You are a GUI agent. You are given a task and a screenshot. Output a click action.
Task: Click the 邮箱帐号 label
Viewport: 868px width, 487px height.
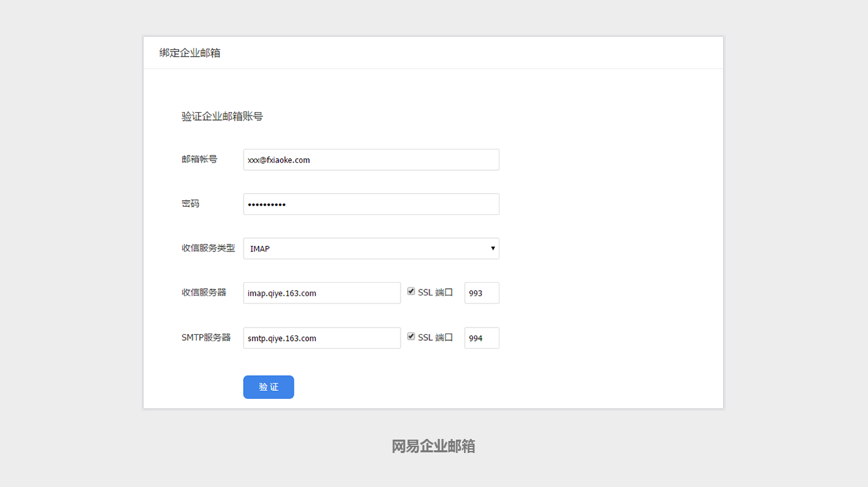point(200,159)
